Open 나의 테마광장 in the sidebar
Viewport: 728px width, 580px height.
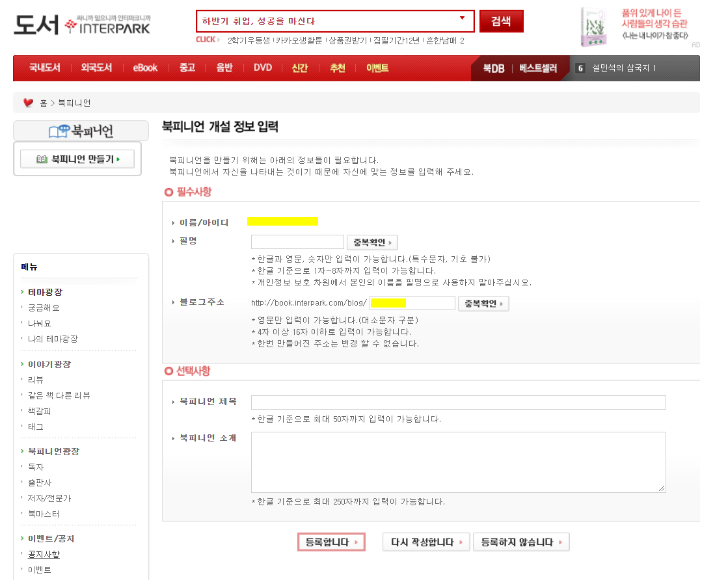[x=53, y=339]
